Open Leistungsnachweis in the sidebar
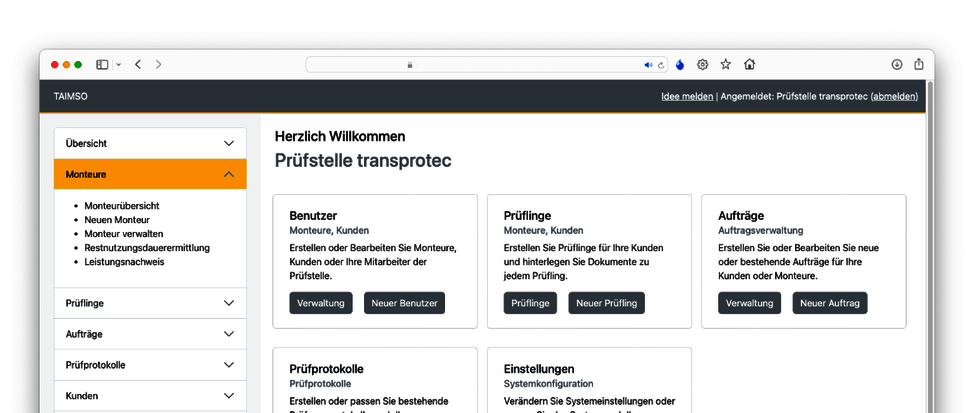The height and width of the screenshot is (413, 966). point(124,262)
